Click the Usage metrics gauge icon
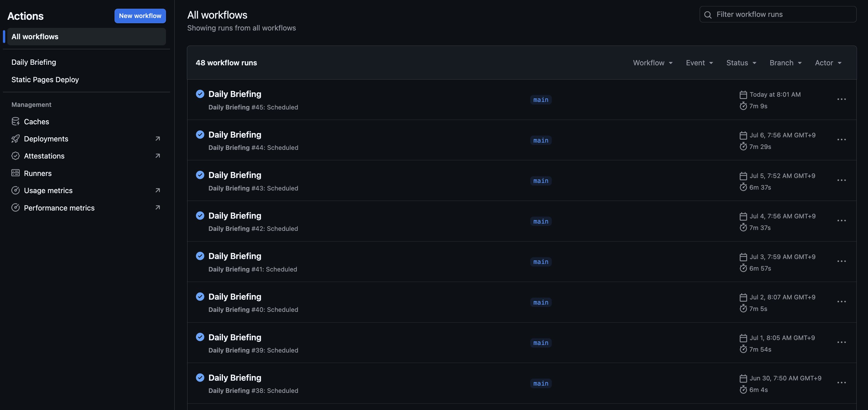Viewport: 868px width, 410px height. (15, 190)
